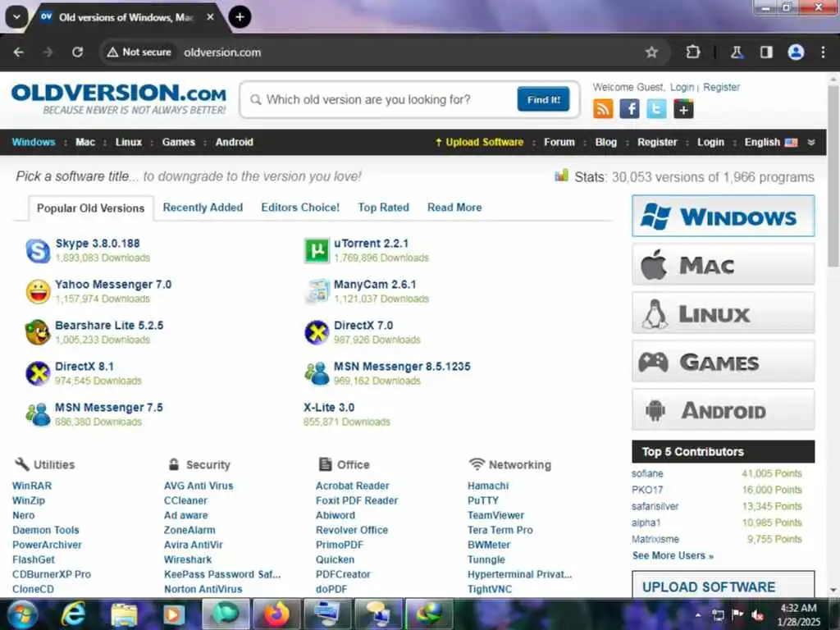Click the big Android platform button
This screenshot has height=630, width=840.
[x=723, y=410]
